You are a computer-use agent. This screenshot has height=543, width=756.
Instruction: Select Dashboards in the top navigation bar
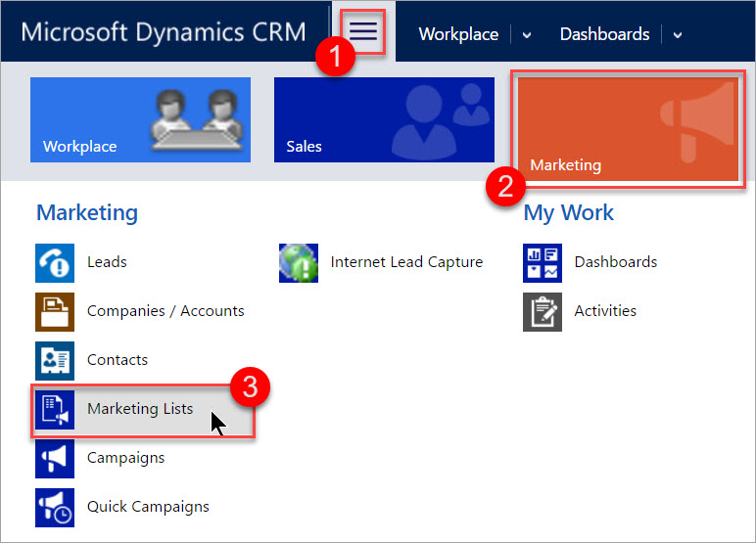click(604, 34)
